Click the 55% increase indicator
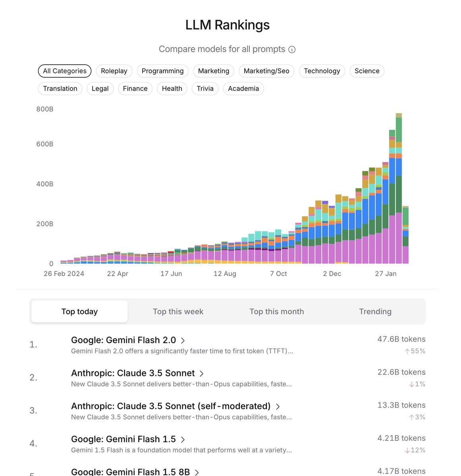 click(415, 351)
